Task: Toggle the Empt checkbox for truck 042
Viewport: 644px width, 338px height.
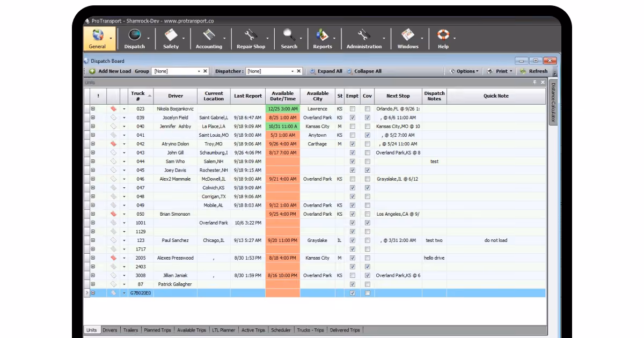Action: [x=353, y=144]
